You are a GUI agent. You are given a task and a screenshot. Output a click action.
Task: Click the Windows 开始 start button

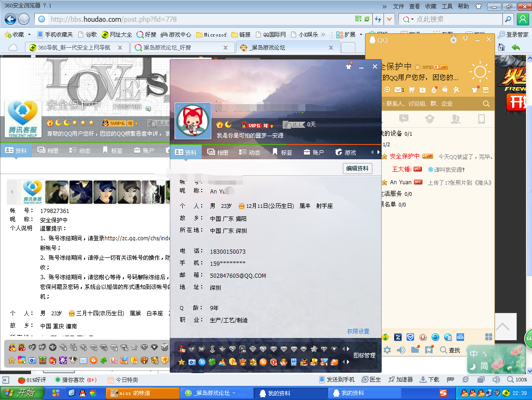(x=22, y=393)
